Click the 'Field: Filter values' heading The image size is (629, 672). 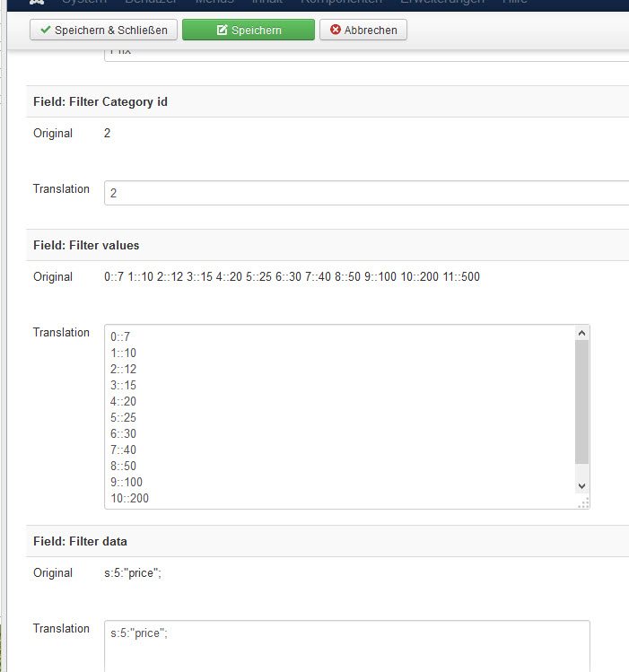86,245
